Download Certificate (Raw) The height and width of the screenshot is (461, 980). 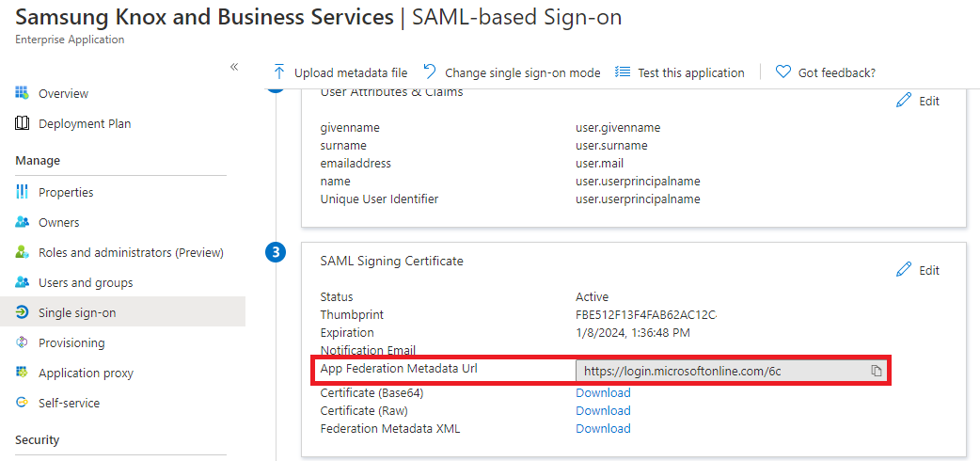point(603,410)
